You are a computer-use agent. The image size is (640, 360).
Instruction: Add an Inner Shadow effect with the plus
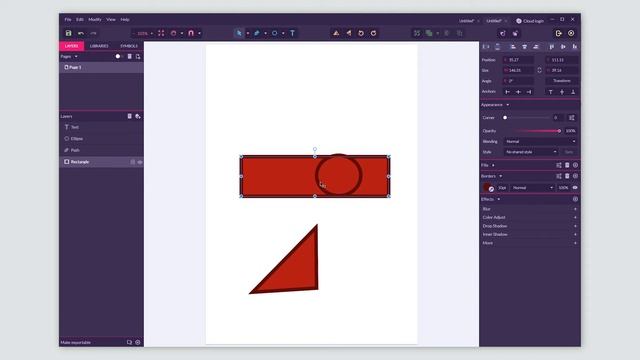click(575, 235)
